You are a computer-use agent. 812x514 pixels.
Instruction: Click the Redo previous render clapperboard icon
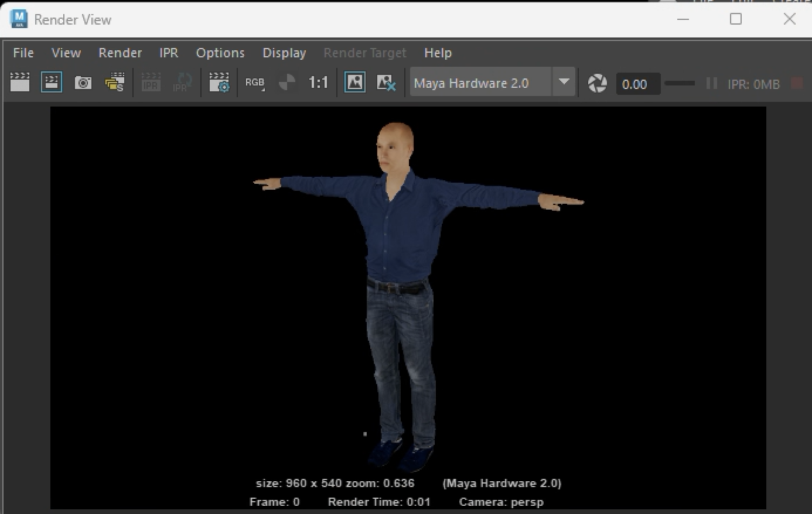coord(20,83)
